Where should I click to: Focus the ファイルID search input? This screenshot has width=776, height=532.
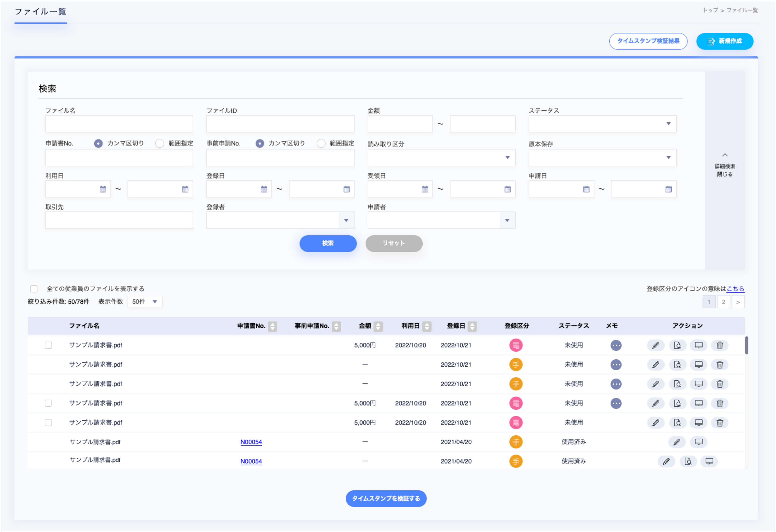click(280, 124)
